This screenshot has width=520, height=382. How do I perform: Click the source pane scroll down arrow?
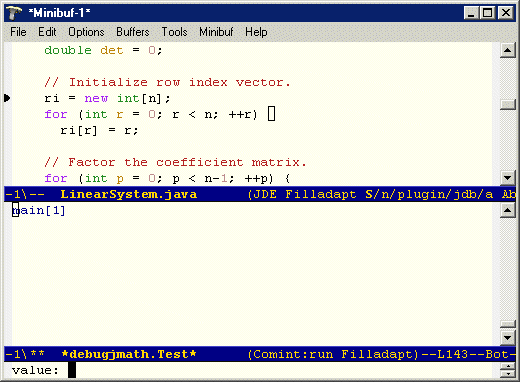(507, 178)
